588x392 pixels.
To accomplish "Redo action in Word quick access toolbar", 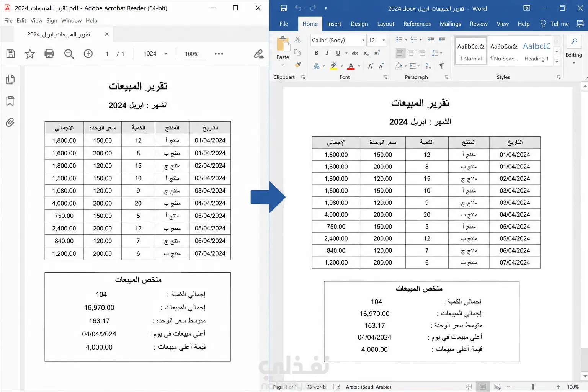I will pyautogui.click(x=314, y=8).
